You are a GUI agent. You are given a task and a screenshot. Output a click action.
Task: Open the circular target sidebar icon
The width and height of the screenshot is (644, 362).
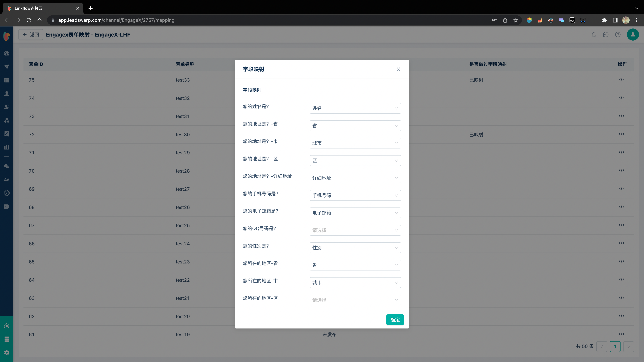point(7,193)
